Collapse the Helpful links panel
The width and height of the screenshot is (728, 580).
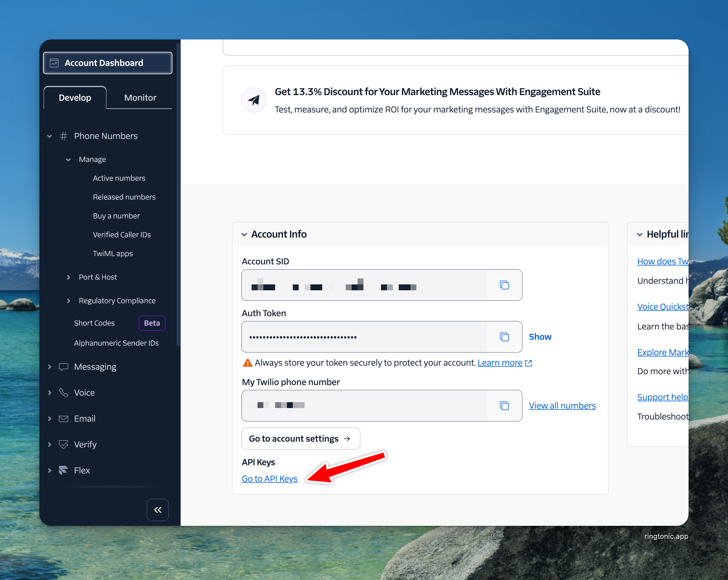(639, 234)
